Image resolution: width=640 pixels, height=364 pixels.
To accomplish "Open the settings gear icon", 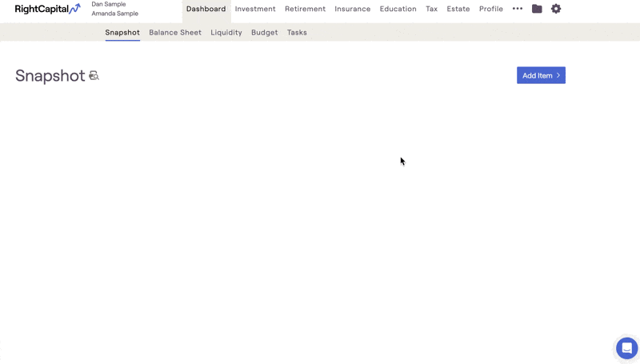I will click(556, 9).
